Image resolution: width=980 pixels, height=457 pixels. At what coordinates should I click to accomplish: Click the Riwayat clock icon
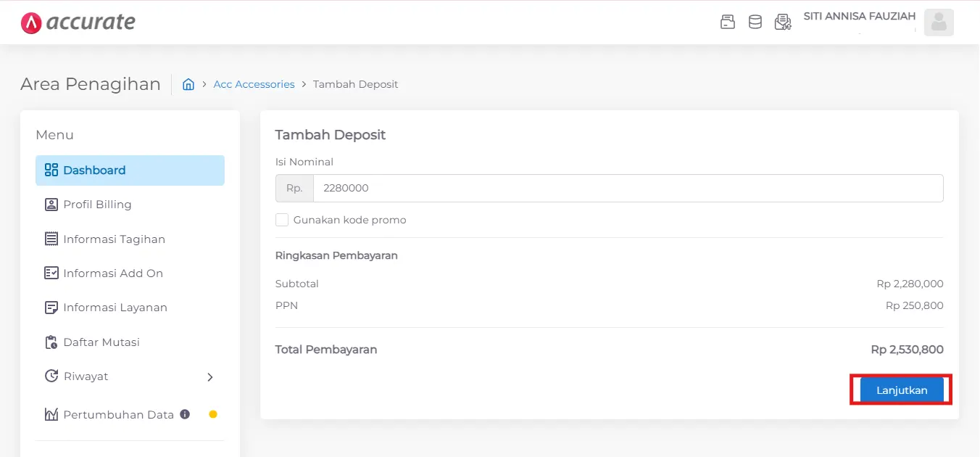[51, 376]
